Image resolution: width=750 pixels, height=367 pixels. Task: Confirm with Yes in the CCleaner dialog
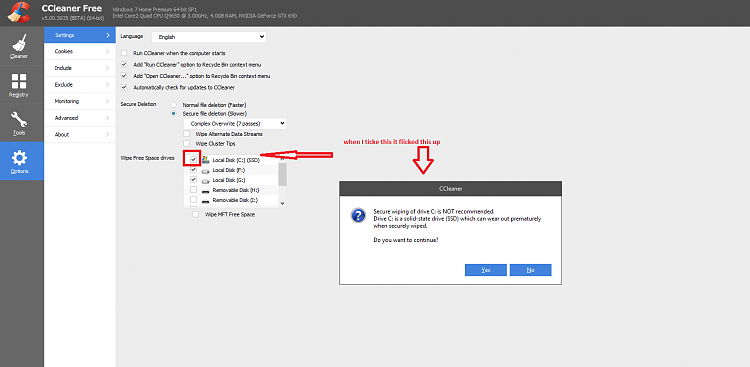pos(485,270)
